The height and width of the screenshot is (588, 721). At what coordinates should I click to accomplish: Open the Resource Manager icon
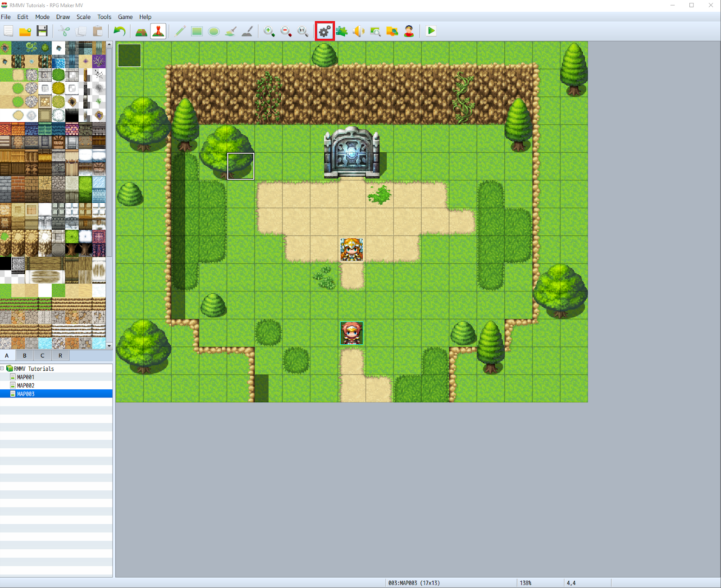[x=392, y=31]
